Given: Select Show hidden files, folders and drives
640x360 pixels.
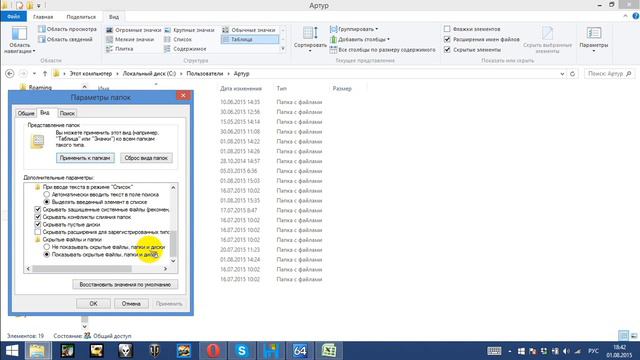Looking at the screenshot, I should tap(47, 254).
